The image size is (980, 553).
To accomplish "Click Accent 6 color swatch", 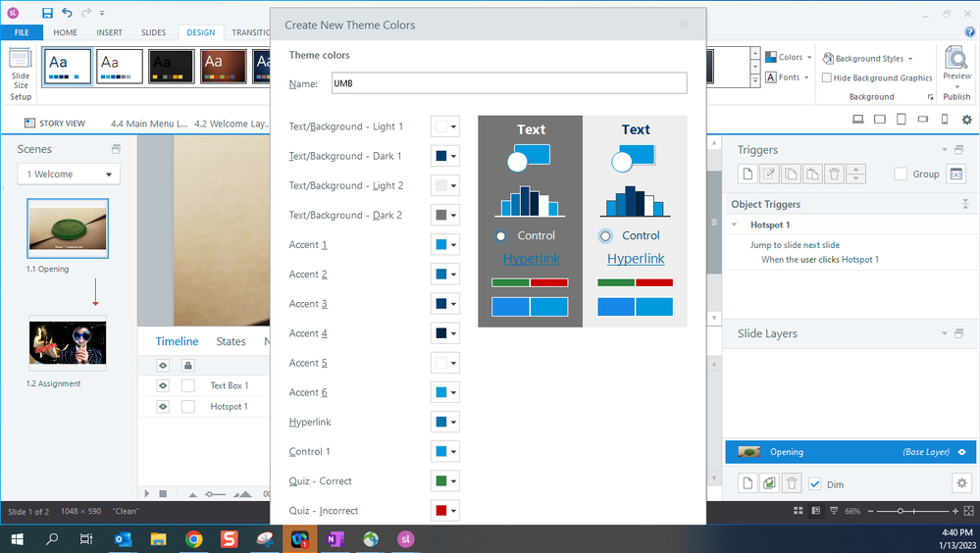I will pos(441,392).
